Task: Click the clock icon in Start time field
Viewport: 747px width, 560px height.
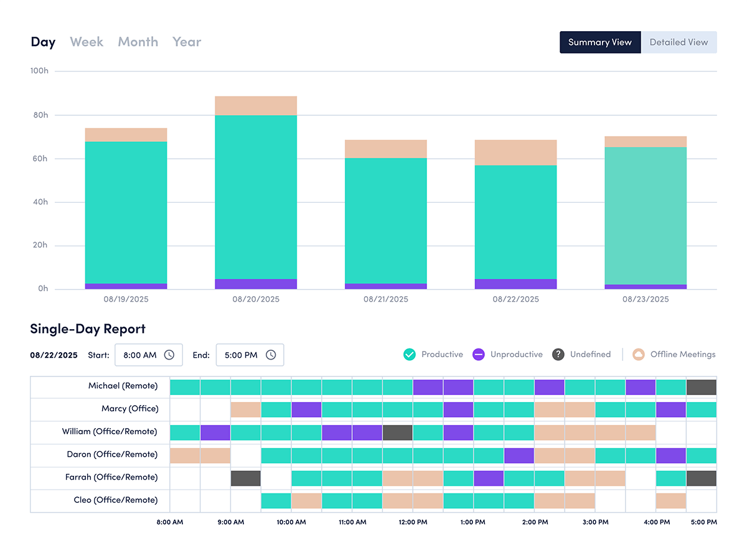Action: click(x=169, y=355)
